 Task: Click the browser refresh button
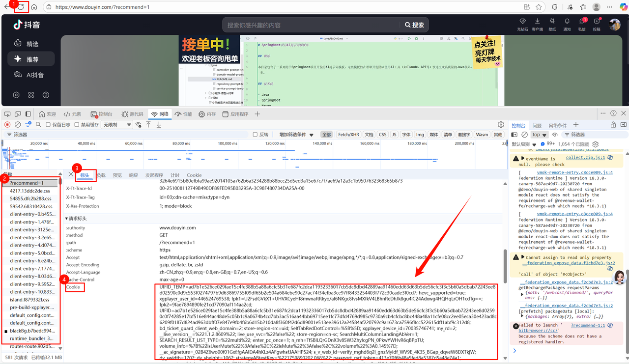click(21, 7)
